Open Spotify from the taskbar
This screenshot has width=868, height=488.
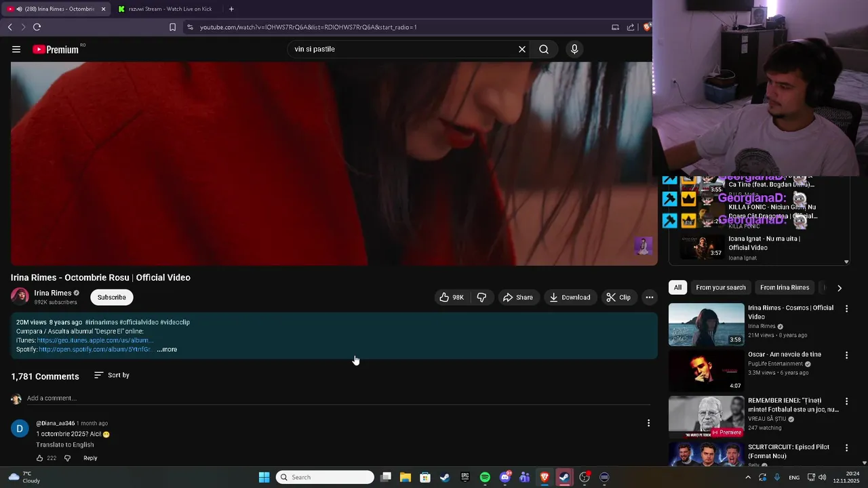pos(485,477)
